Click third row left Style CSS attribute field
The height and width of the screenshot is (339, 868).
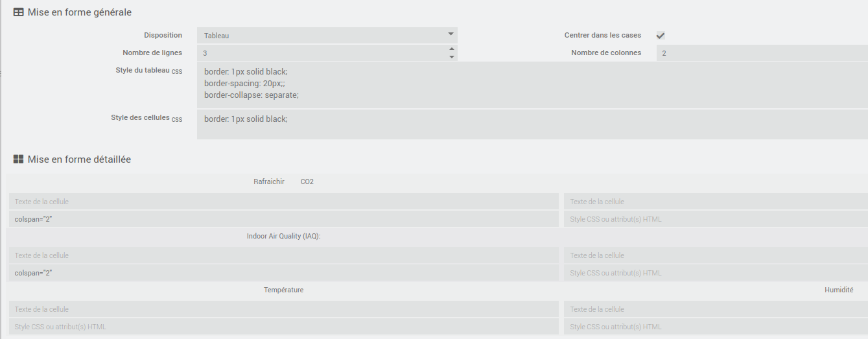tap(284, 327)
